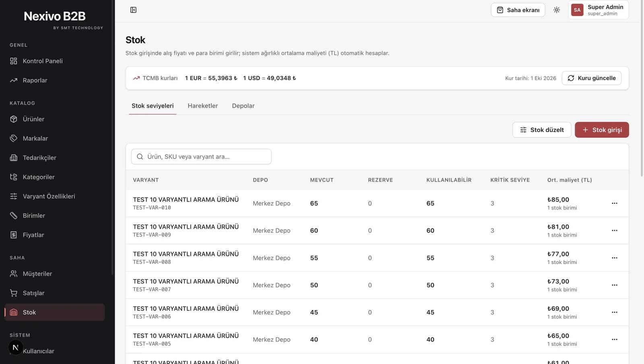The height and width of the screenshot is (364, 644).
Task: Select Stok in sidebar
Action: (55, 312)
